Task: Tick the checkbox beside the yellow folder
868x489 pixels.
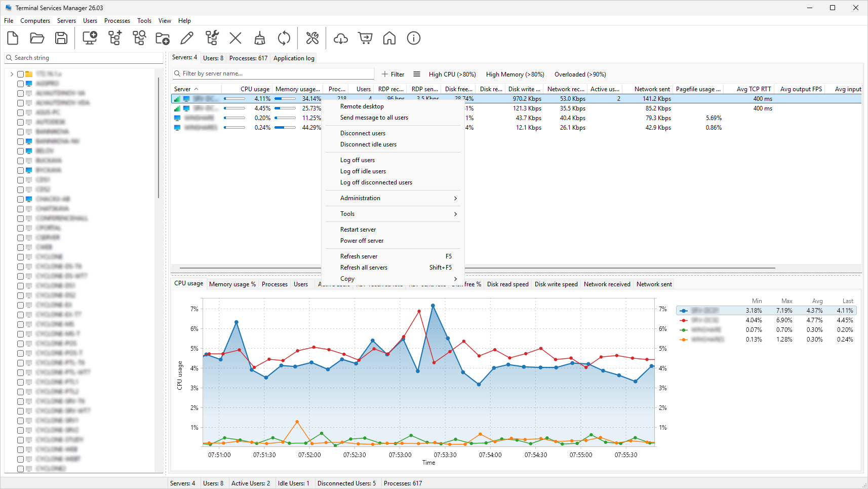Action: (x=21, y=74)
